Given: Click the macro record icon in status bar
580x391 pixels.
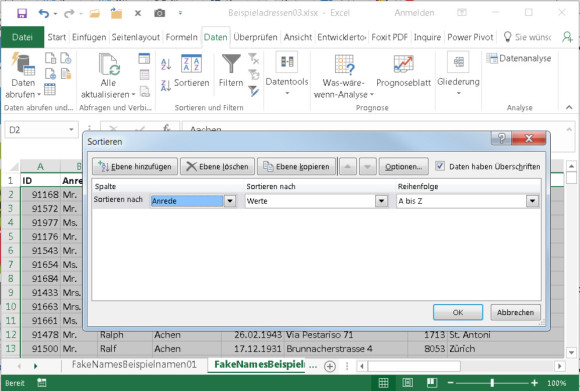Looking at the screenshot, I should click(41, 383).
